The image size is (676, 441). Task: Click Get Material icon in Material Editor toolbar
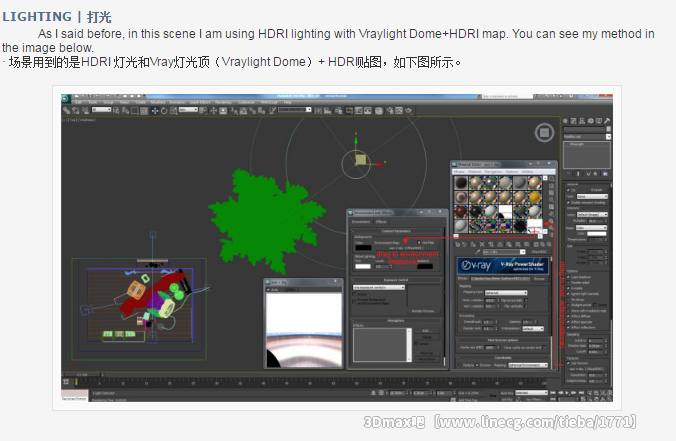(457, 244)
